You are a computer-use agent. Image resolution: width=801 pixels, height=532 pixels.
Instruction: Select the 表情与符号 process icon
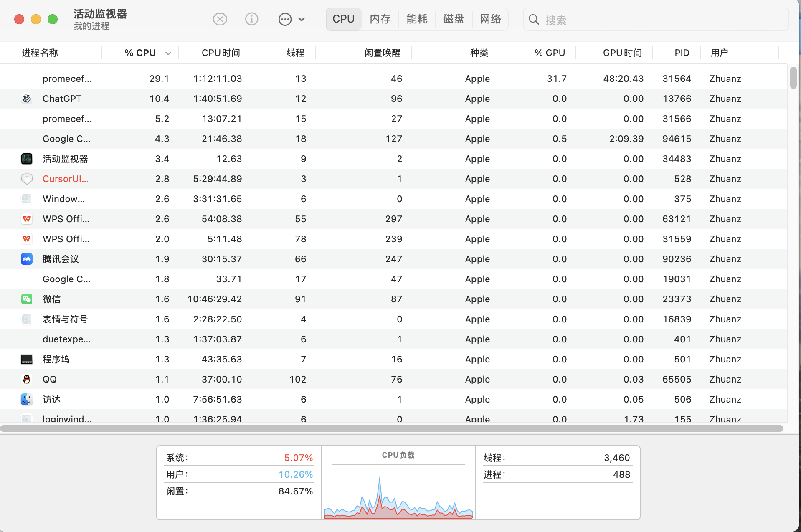point(27,319)
